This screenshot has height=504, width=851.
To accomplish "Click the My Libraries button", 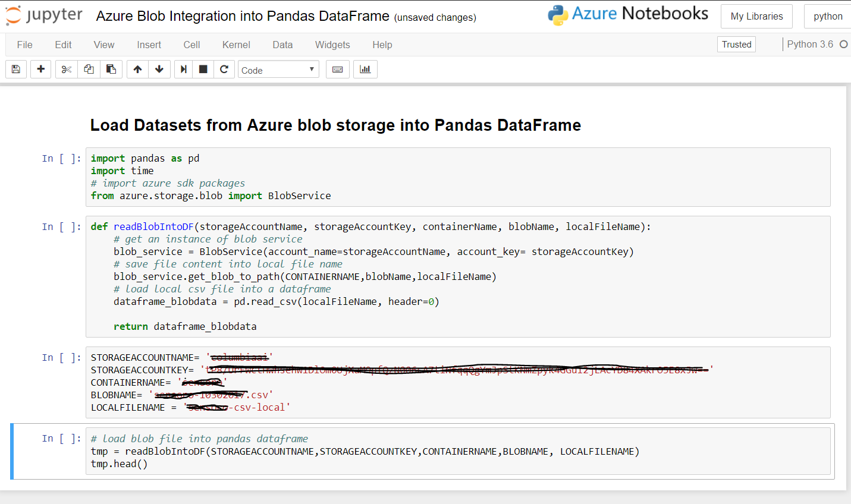I will point(756,16).
